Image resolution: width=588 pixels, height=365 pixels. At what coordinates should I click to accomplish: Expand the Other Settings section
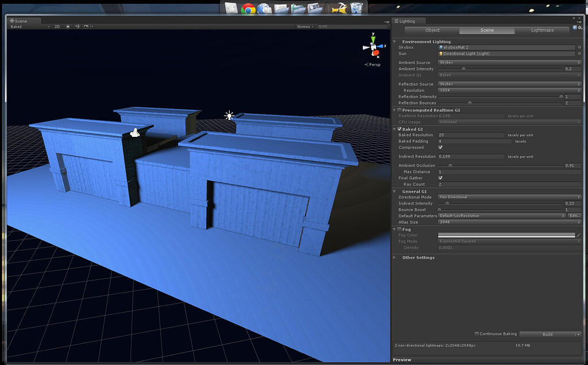pyautogui.click(x=394, y=258)
